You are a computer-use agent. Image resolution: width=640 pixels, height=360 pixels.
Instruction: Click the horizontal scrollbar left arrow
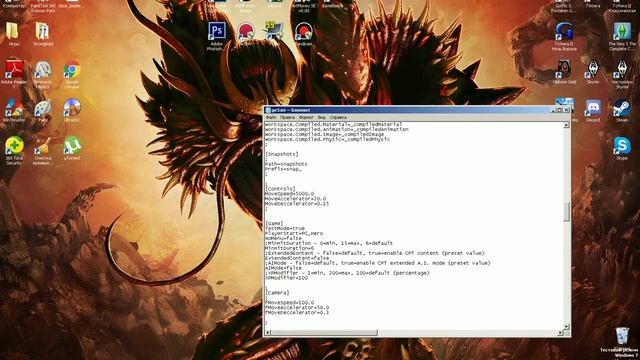pyautogui.click(x=268, y=333)
